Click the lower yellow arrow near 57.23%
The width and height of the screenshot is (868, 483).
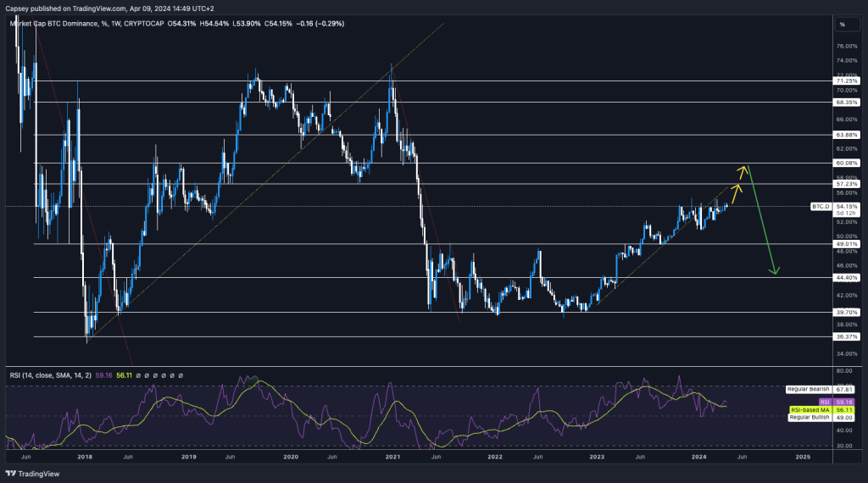(735, 188)
